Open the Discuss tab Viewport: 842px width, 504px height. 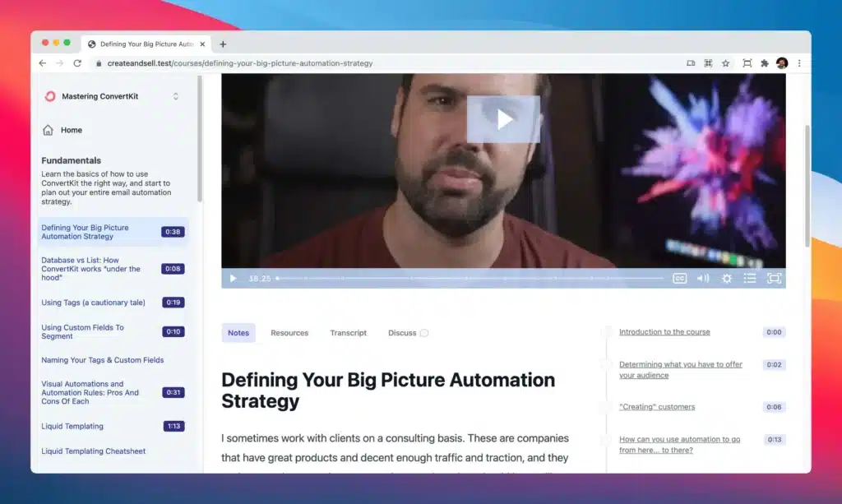[403, 333]
